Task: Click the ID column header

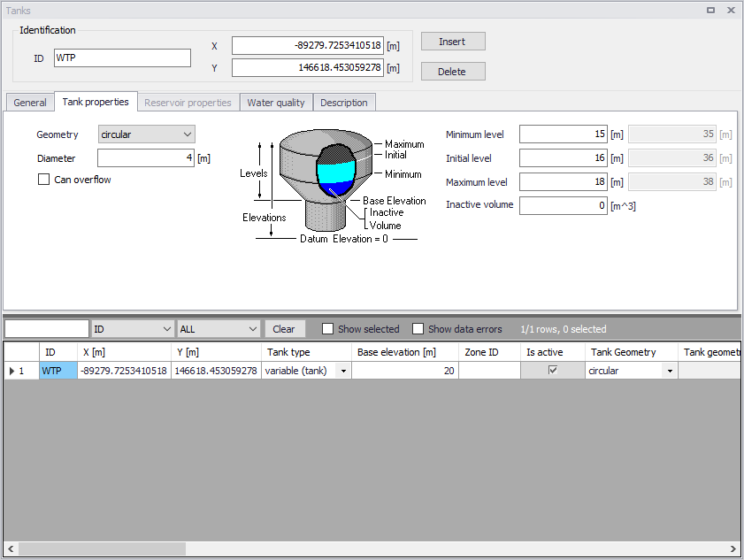Action: pyautogui.click(x=58, y=352)
